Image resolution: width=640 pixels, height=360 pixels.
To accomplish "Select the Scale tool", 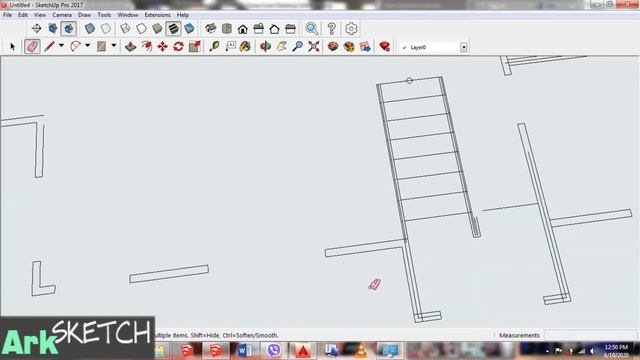I will point(195,46).
